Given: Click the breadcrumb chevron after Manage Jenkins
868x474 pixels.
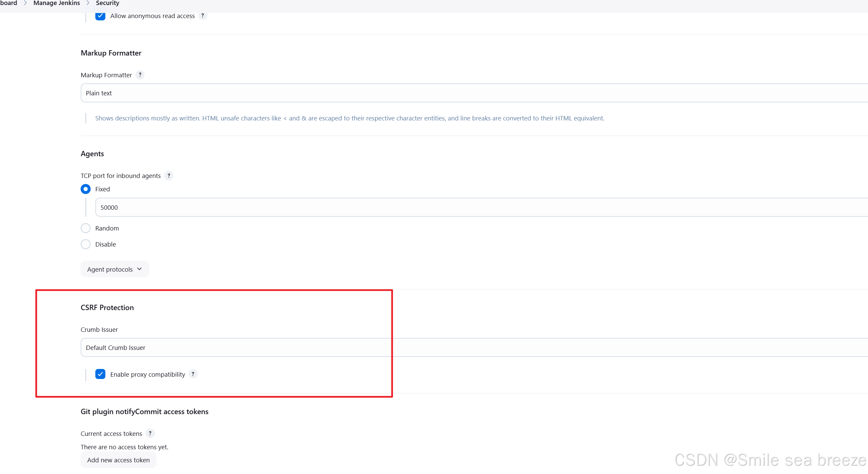Looking at the screenshot, I should click(x=88, y=3).
